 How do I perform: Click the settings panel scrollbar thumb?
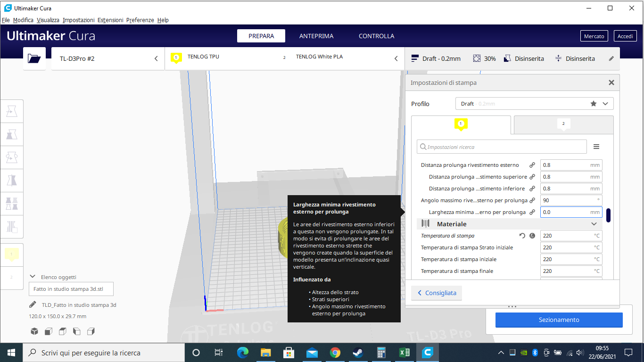click(x=609, y=215)
